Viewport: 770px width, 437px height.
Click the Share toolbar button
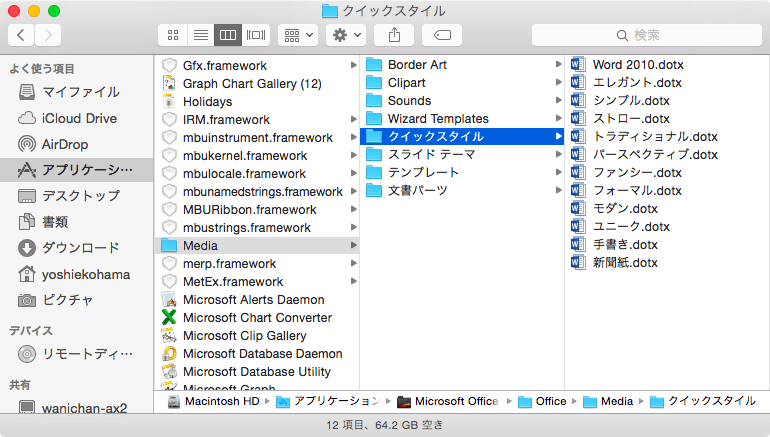394,35
